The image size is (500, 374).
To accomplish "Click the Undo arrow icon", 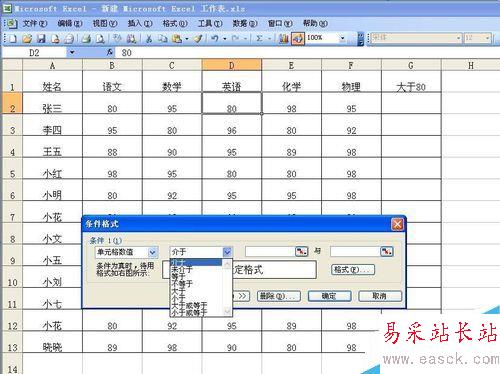I will (215, 39).
